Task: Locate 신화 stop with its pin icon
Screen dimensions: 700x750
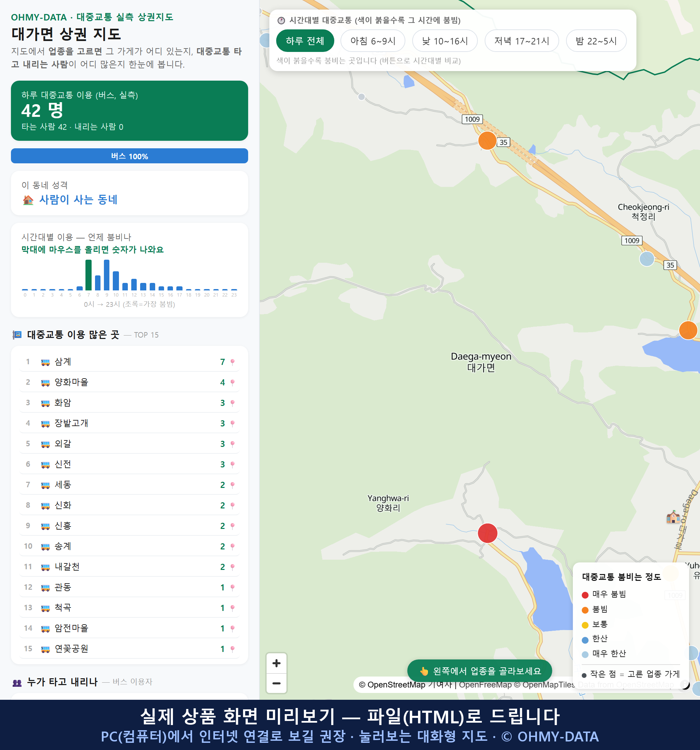Action: click(x=232, y=505)
